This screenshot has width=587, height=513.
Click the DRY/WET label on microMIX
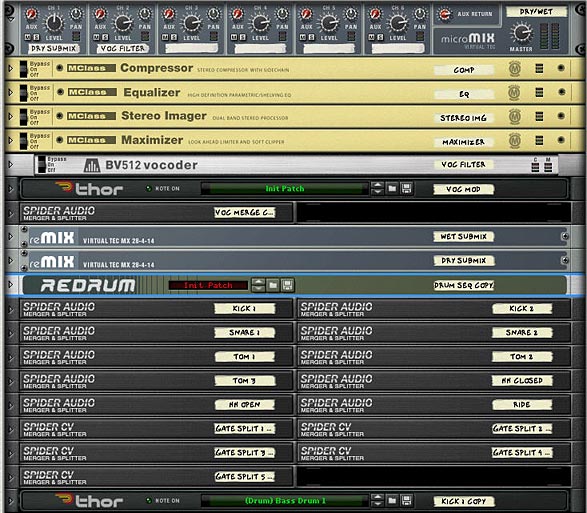pos(536,12)
